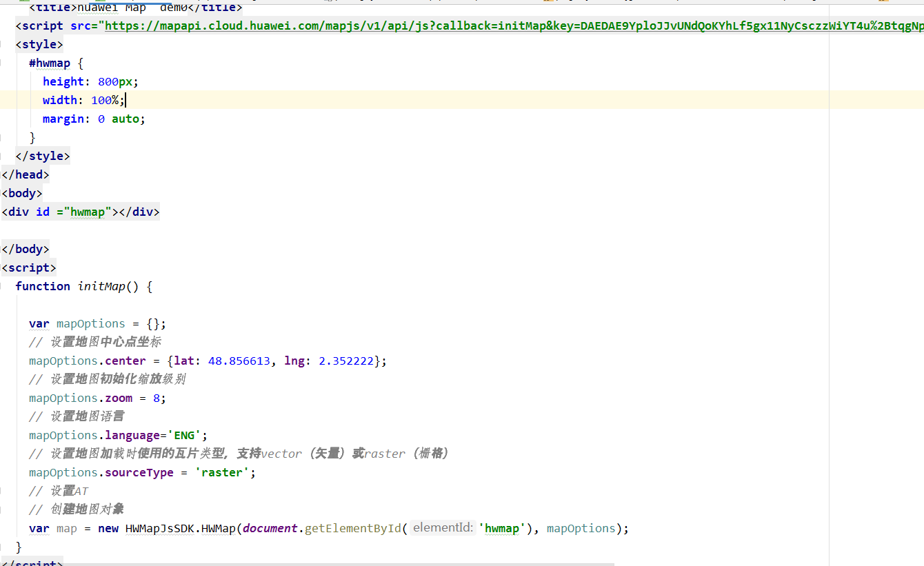Click the margin '0 auto' value

click(122, 119)
